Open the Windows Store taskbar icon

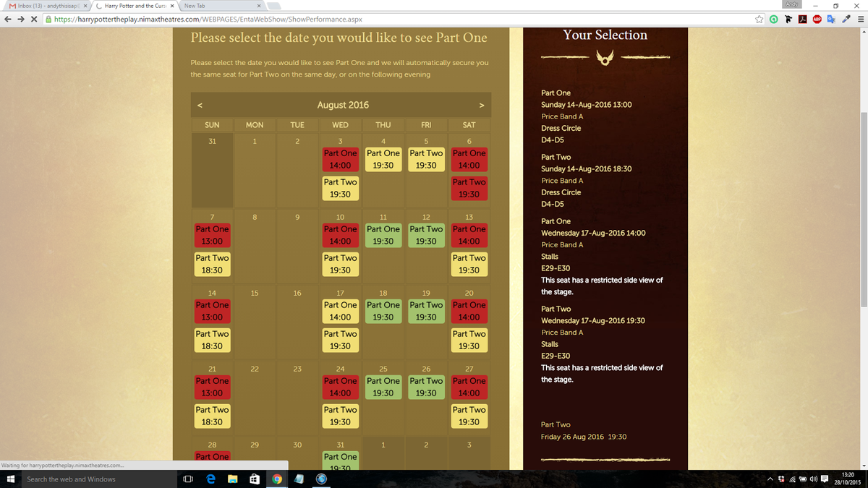(255, 479)
